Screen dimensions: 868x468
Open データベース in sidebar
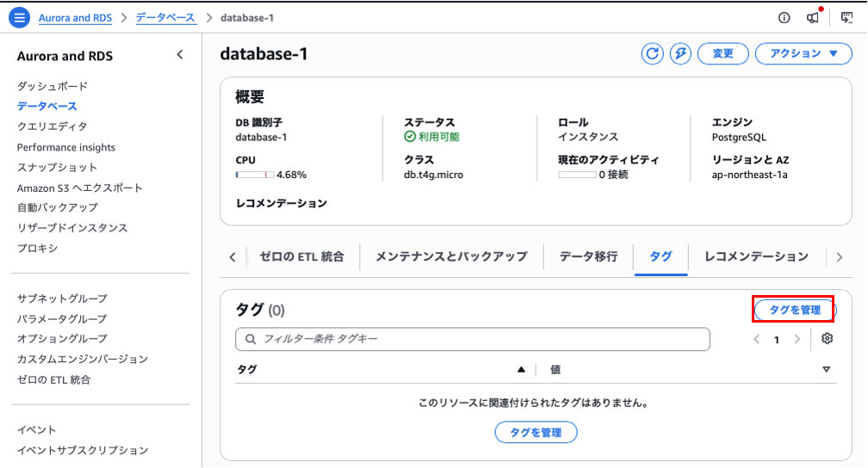click(46, 106)
